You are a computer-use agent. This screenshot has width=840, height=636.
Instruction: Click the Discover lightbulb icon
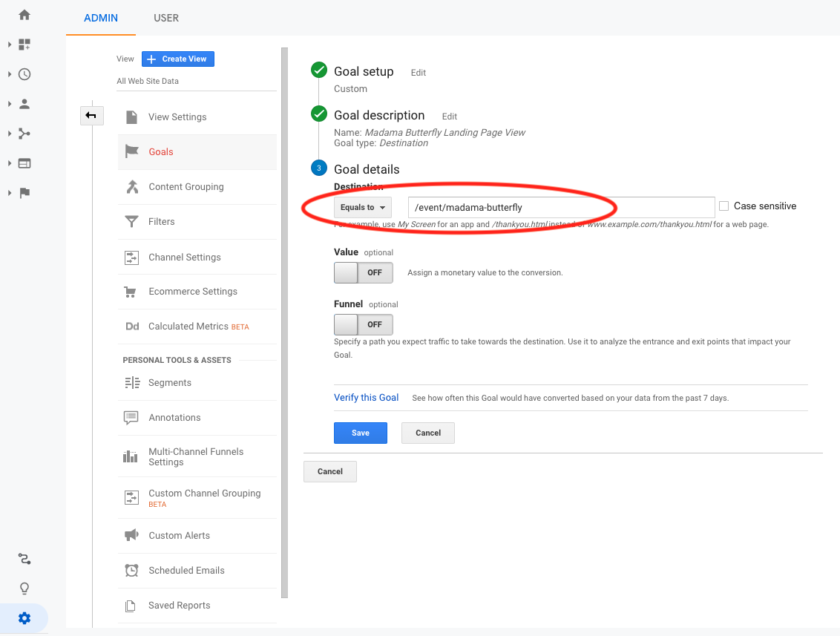pyautogui.click(x=24, y=588)
